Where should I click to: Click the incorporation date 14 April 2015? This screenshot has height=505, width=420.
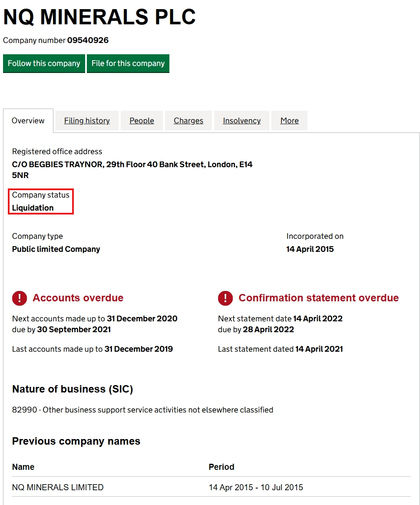point(310,249)
